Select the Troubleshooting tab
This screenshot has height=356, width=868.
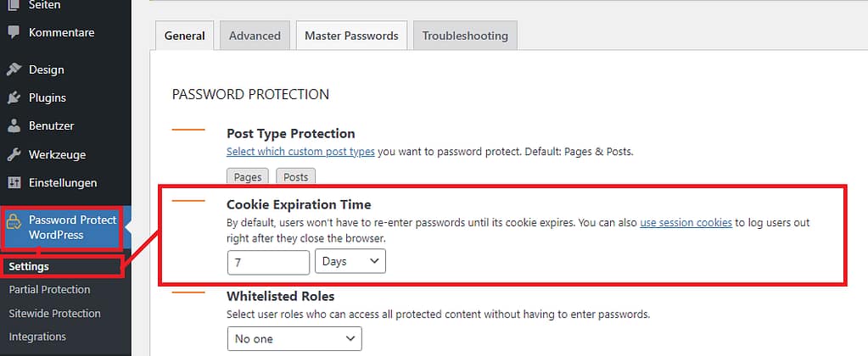[x=465, y=36]
